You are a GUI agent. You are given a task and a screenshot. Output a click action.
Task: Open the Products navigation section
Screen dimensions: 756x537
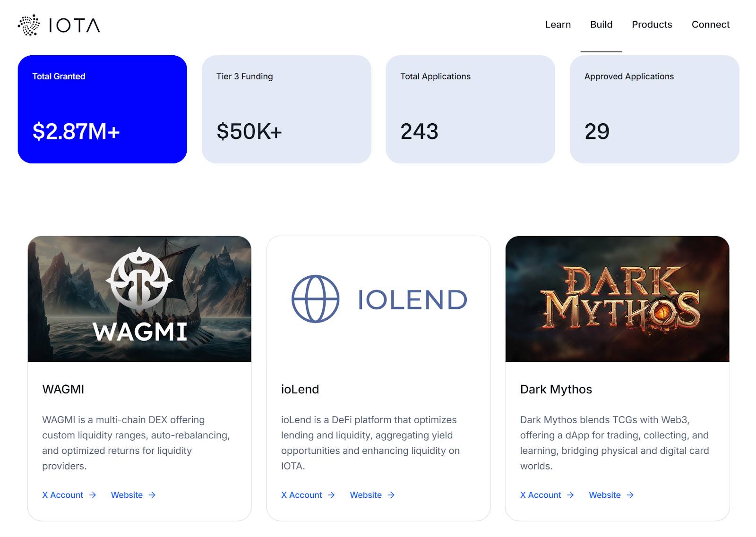point(652,25)
